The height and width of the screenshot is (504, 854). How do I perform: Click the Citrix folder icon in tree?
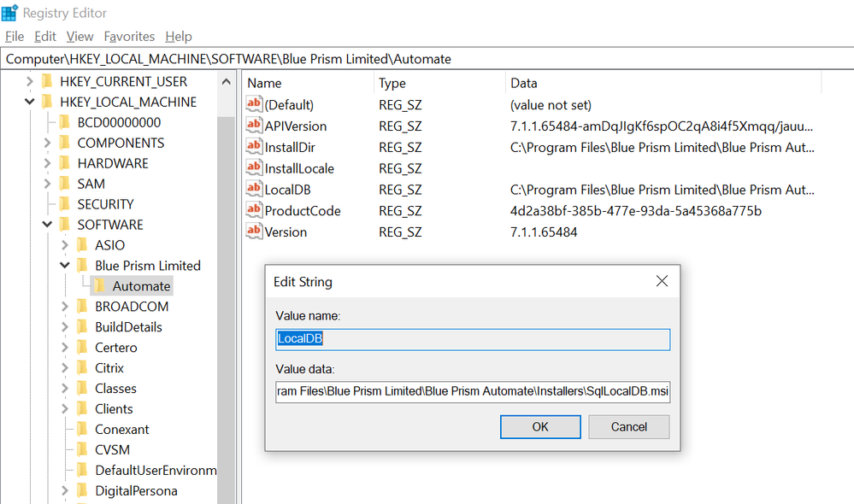[x=83, y=368]
